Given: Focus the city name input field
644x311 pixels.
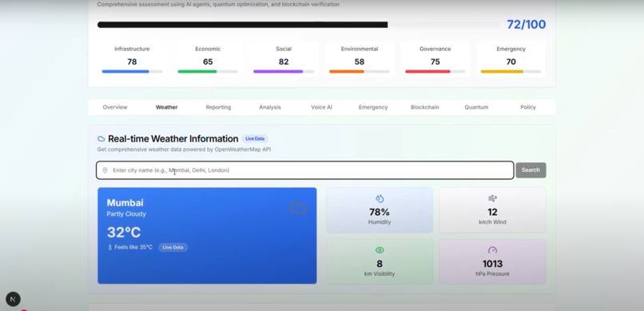Looking at the screenshot, I should (x=304, y=170).
